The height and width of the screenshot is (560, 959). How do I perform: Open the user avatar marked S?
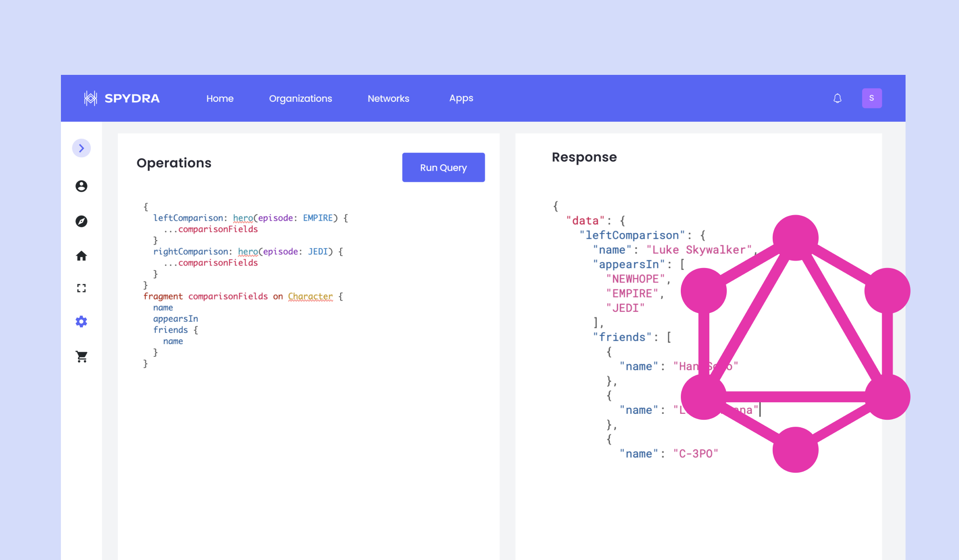(x=872, y=98)
